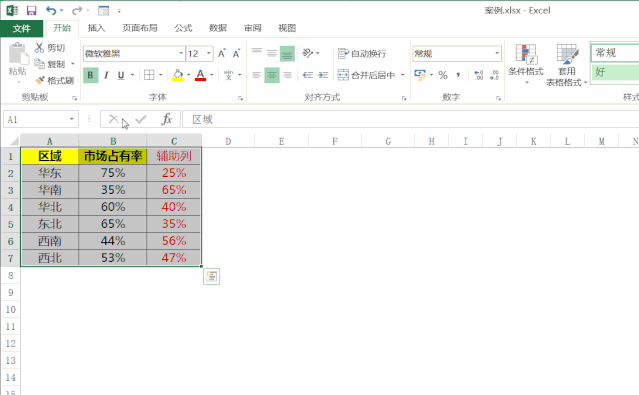Increase the indent level

click(323, 75)
